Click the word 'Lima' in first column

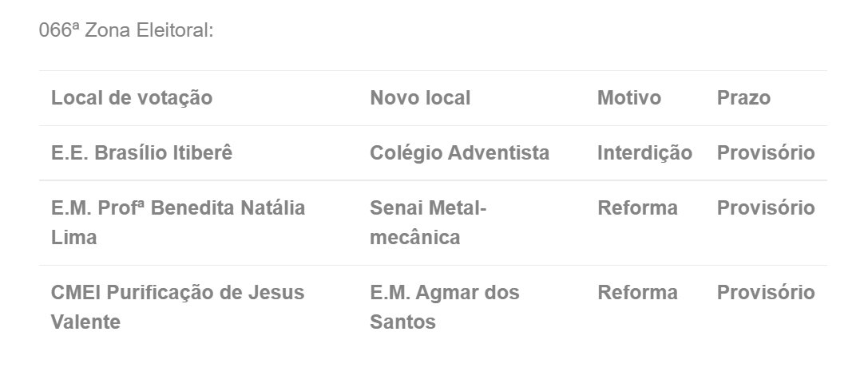pos(73,238)
